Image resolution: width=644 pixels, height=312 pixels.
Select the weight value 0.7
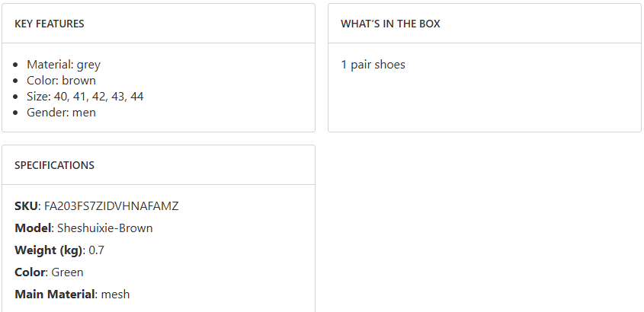coord(97,250)
